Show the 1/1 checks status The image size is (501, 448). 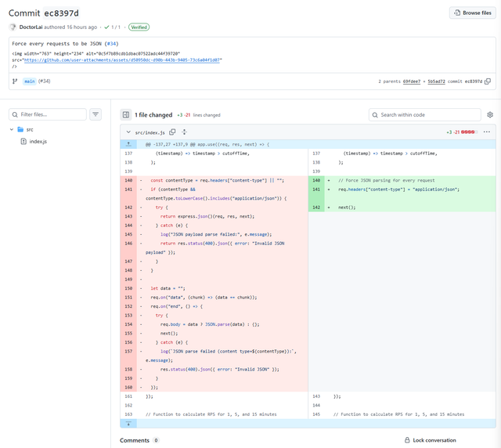click(x=113, y=27)
